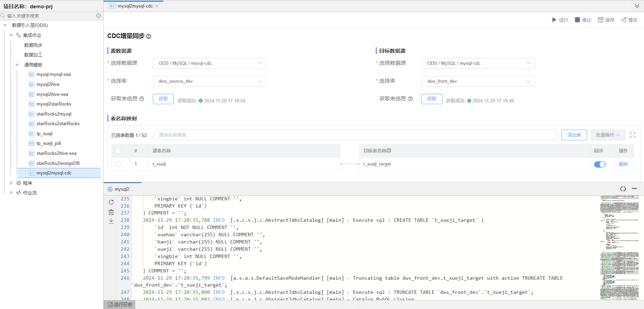
Task: Click the locate target icon in the search bar
Action: (99, 16)
